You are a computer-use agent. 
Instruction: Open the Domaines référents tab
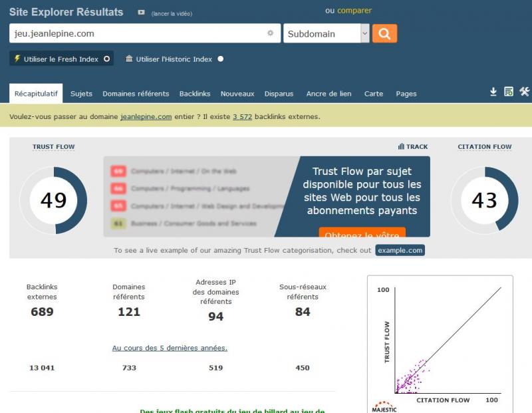[136, 94]
